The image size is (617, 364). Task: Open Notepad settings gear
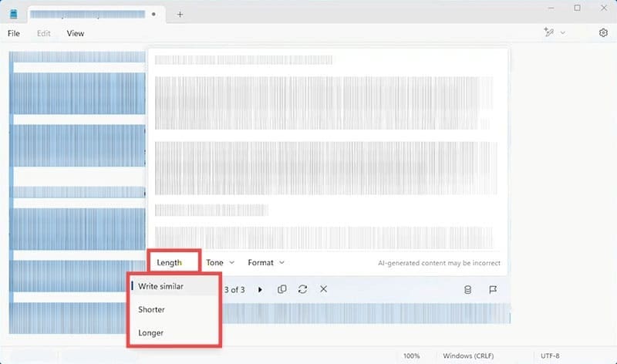pos(603,32)
